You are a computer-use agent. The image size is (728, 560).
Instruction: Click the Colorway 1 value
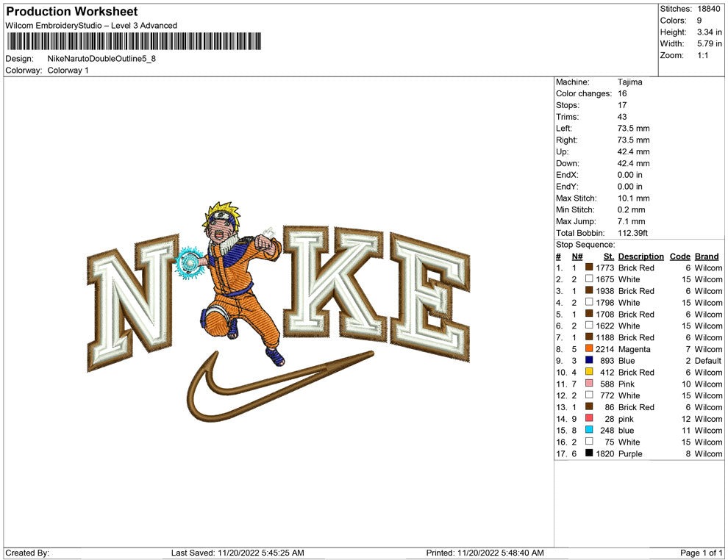coord(68,71)
